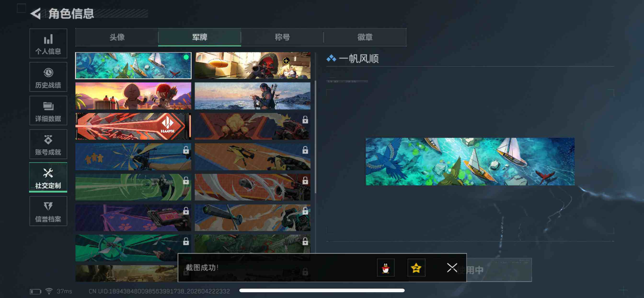Select the locked green helicopter drone dog tag

[133, 248]
